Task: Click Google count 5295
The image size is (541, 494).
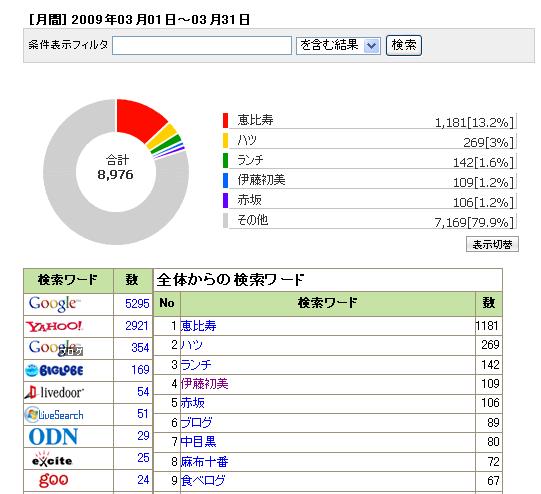Action: tap(137, 304)
